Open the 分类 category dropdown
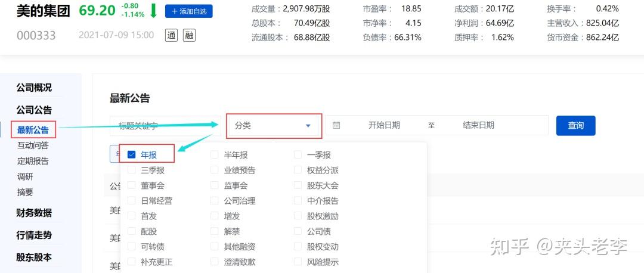This screenshot has width=644, height=273. click(273, 126)
